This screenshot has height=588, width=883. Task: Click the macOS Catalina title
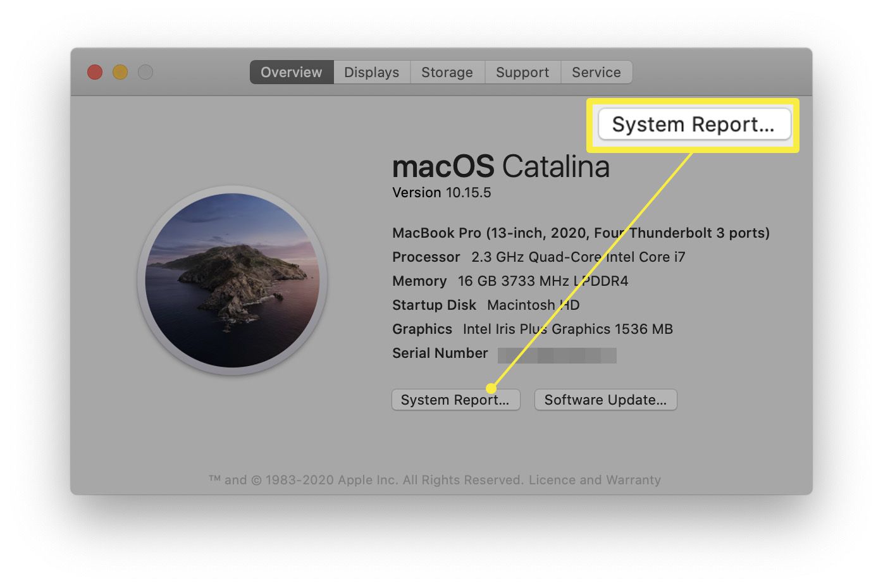point(501,166)
